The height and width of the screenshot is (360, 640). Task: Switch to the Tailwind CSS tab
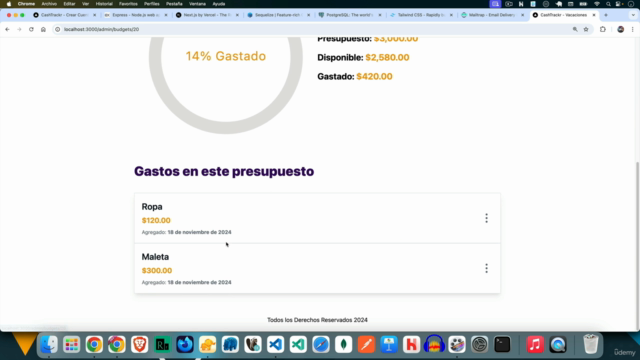pyautogui.click(x=422, y=15)
